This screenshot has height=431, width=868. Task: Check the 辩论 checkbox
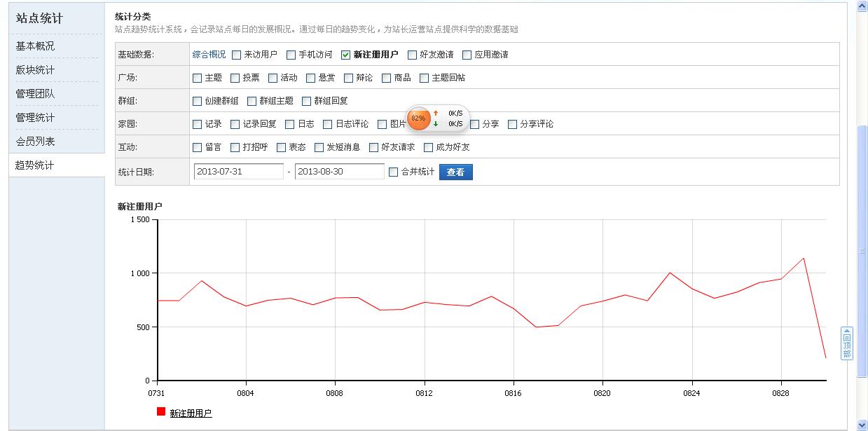[x=349, y=78]
